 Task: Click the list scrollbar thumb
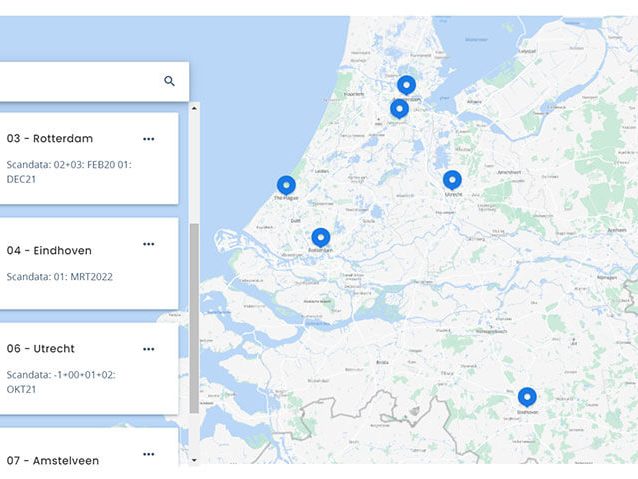pyautogui.click(x=194, y=318)
